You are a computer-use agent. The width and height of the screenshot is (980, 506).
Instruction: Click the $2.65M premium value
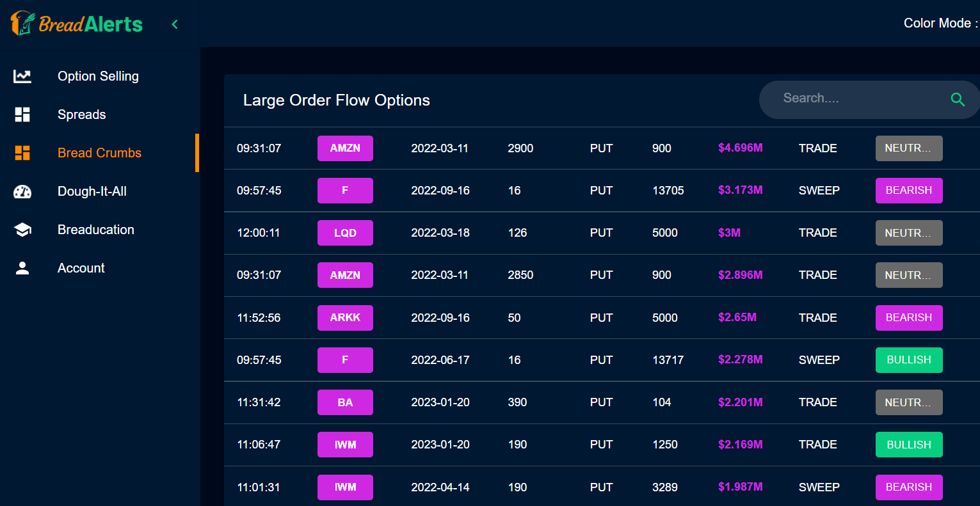pyautogui.click(x=737, y=317)
